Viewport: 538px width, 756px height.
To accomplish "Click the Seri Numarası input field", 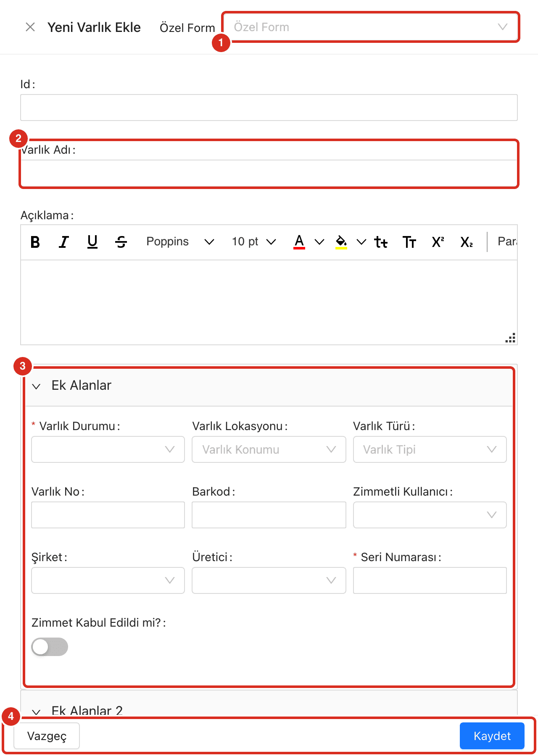I will pyautogui.click(x=430, y=580).
